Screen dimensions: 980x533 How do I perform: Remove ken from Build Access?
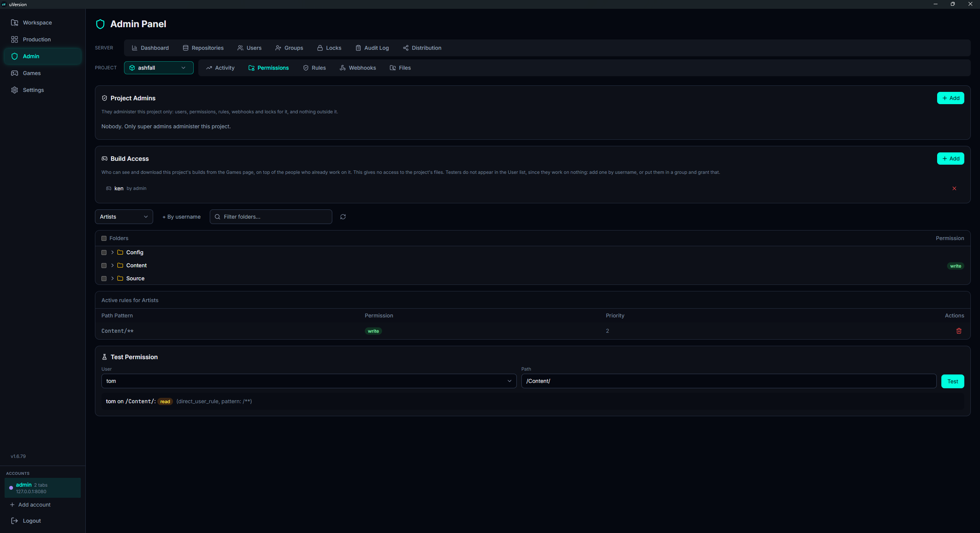coord(954,188)
